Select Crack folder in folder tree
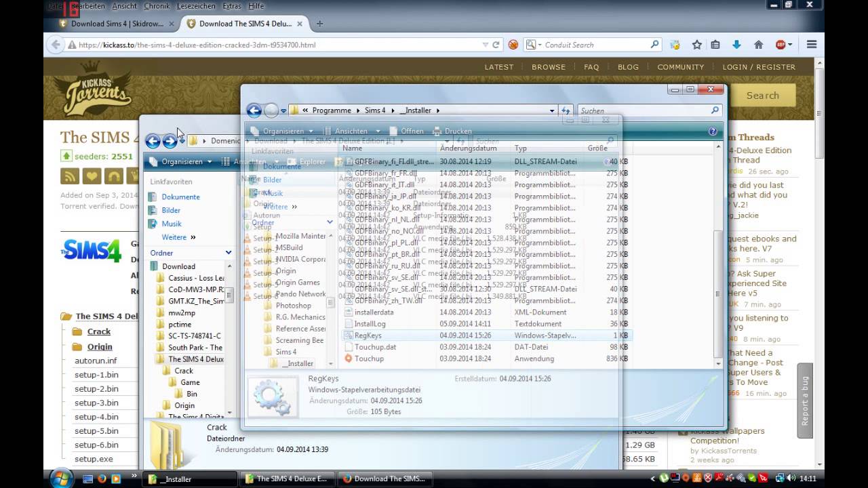This screenshot has height=488, width=868. 184,371
